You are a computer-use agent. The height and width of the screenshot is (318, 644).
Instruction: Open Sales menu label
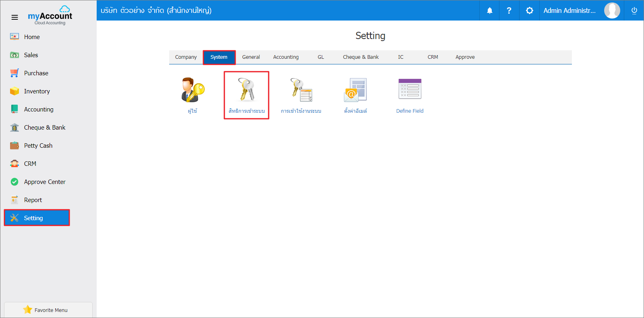pyautogui.click(x=31, y=55)
